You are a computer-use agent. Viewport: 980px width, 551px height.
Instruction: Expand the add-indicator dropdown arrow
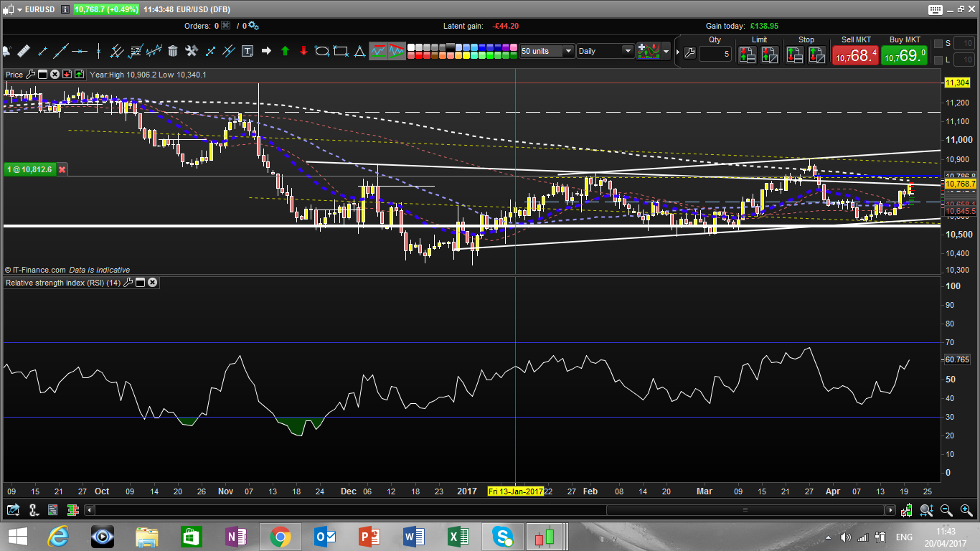[666, 52]
